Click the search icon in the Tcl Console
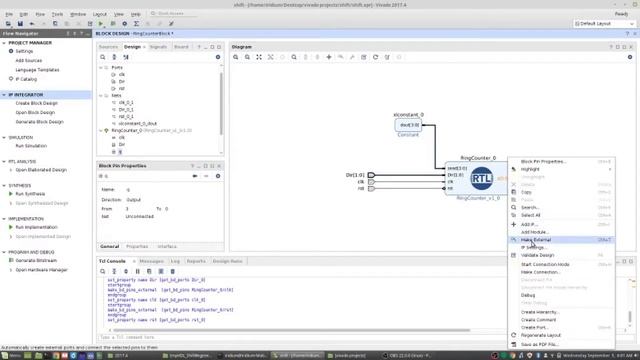The image size is (640, 360). [103, 271]
